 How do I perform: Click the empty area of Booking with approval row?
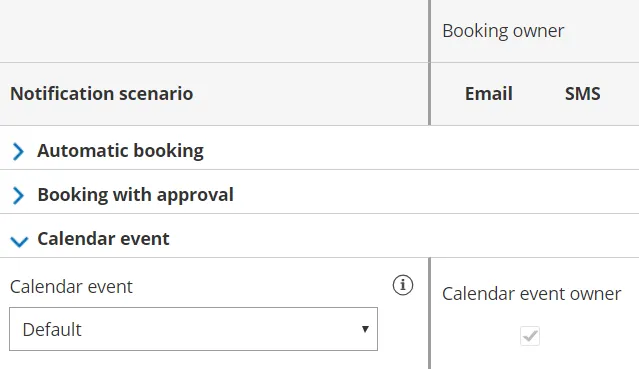tap(436, 192)
